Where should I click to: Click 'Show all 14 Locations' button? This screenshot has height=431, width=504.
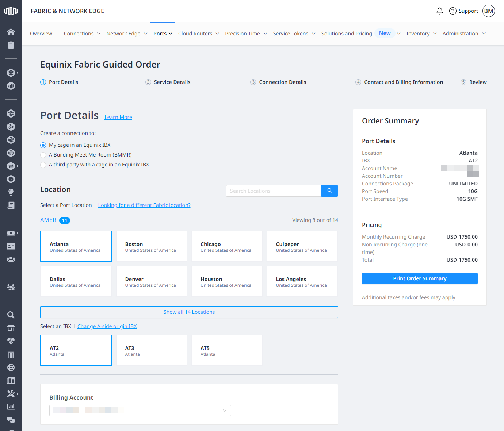tap(189, 312)
